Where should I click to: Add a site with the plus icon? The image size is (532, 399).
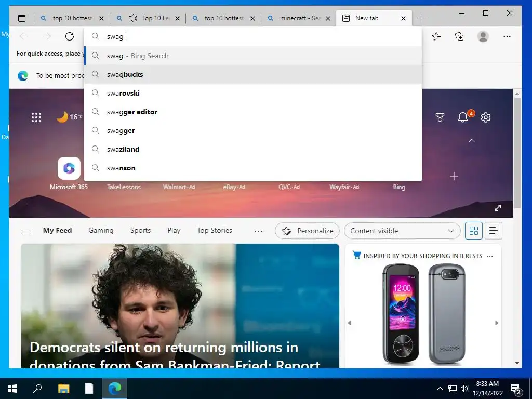[454, 176]
